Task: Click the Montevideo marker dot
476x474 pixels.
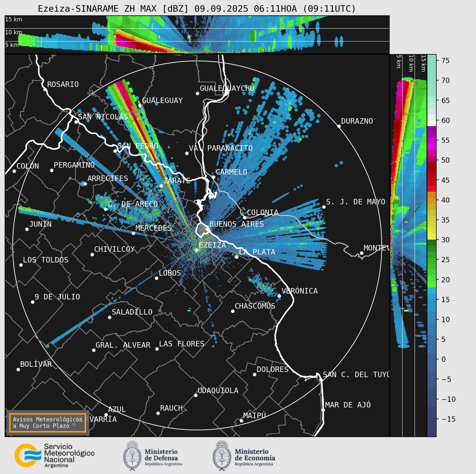Action: pos(362,253)
